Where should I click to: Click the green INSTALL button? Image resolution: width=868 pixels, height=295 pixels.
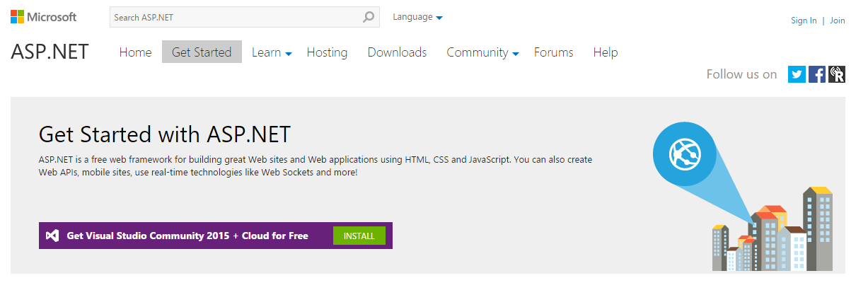click(x=359, y=236)
